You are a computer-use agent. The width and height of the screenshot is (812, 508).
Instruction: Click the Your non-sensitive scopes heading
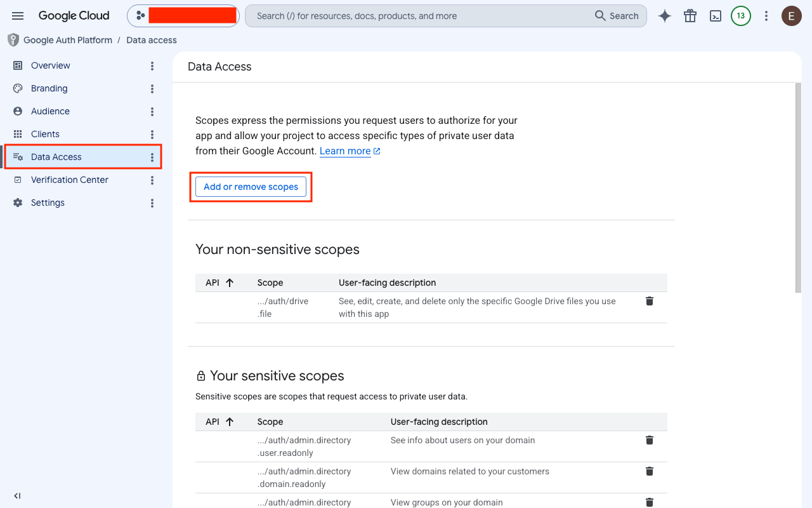[x=277, y=250]
